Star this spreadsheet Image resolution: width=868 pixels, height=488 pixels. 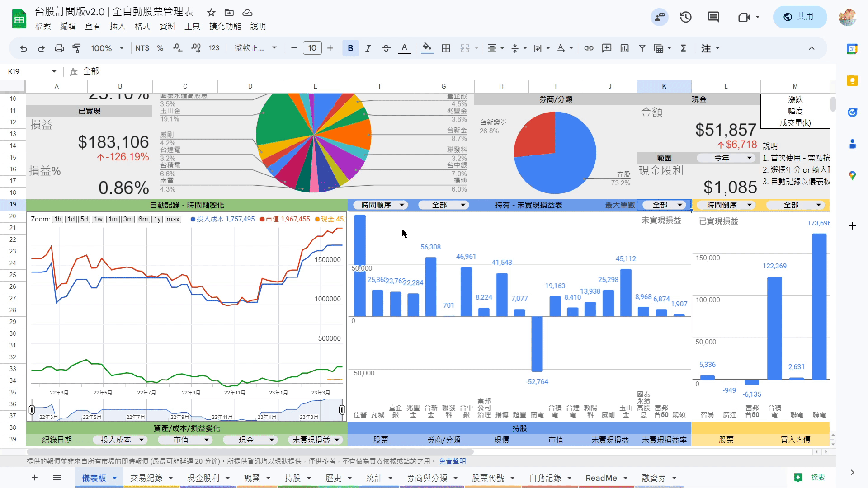[x=211, y=13]
